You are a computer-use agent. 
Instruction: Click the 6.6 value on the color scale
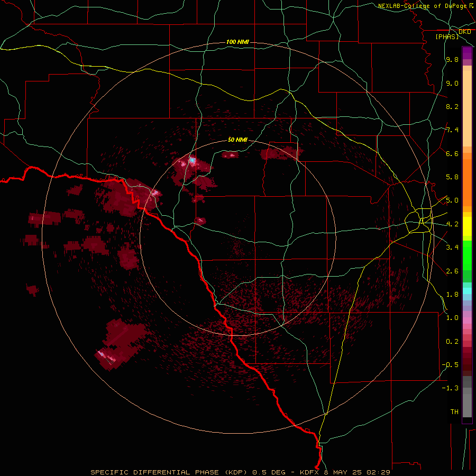tap(452, 153)
